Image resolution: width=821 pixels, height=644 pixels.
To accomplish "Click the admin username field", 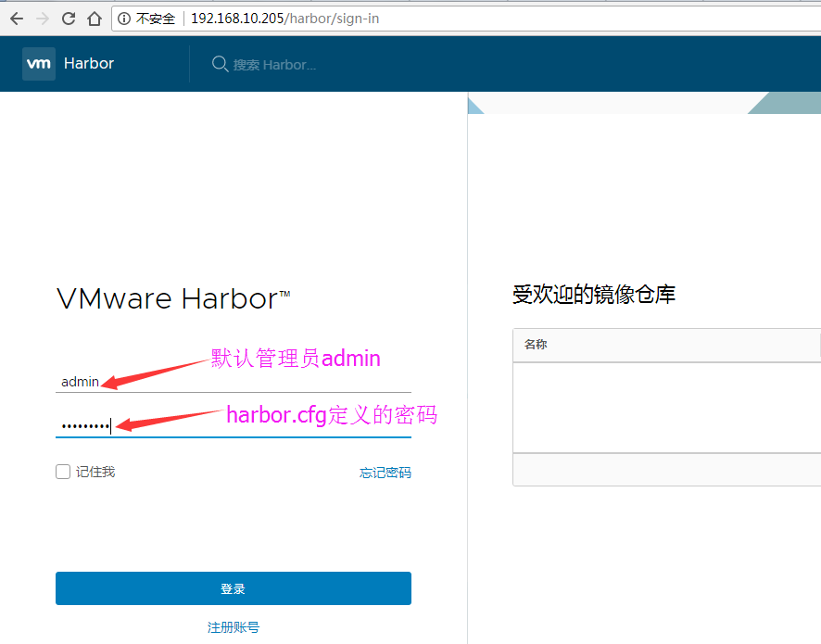I will pyautogui.click(x=233, y=382).
